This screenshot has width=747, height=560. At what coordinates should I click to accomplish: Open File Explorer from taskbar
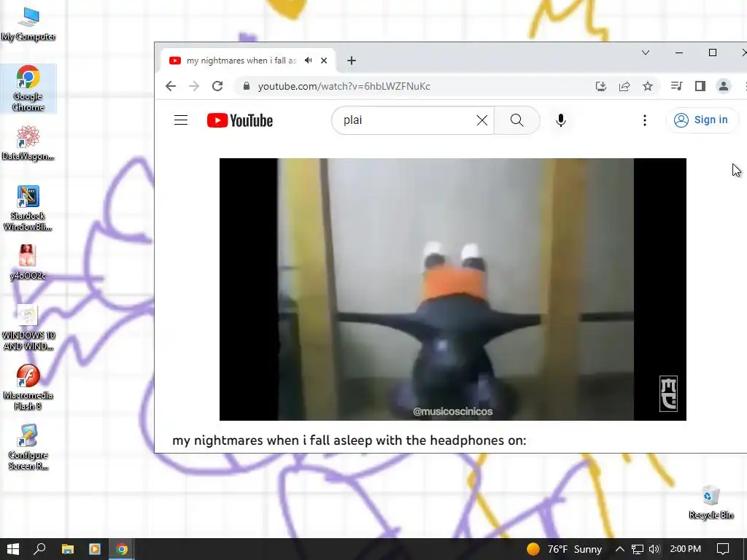68,549
